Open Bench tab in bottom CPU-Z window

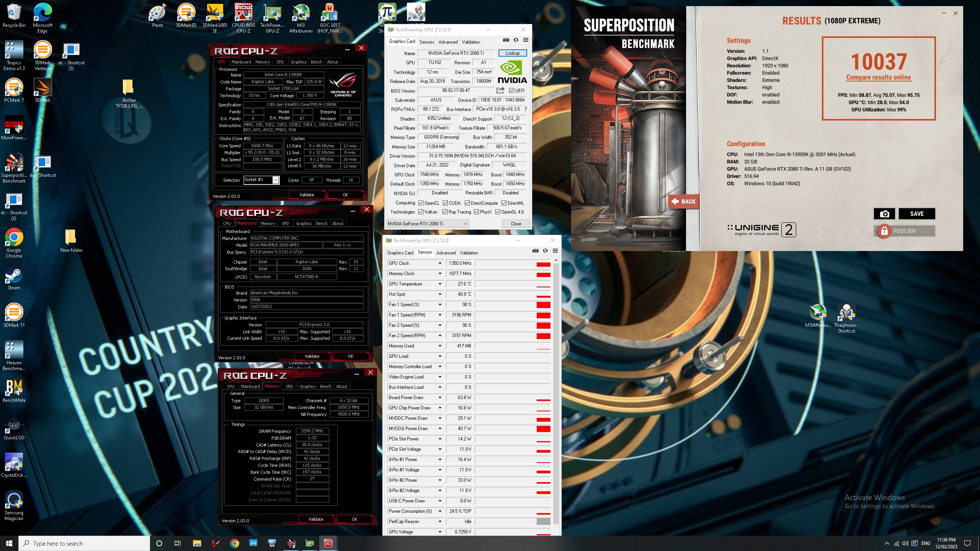(326, 386)
